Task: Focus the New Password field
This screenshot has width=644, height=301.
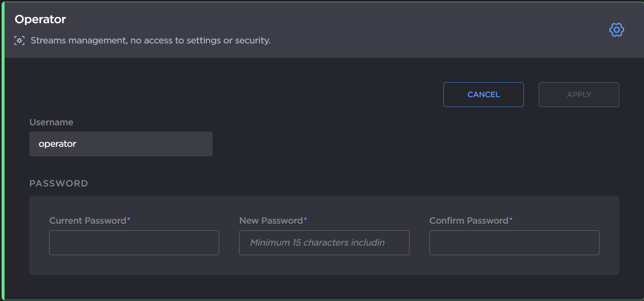Action: click(x=324, y=243)
